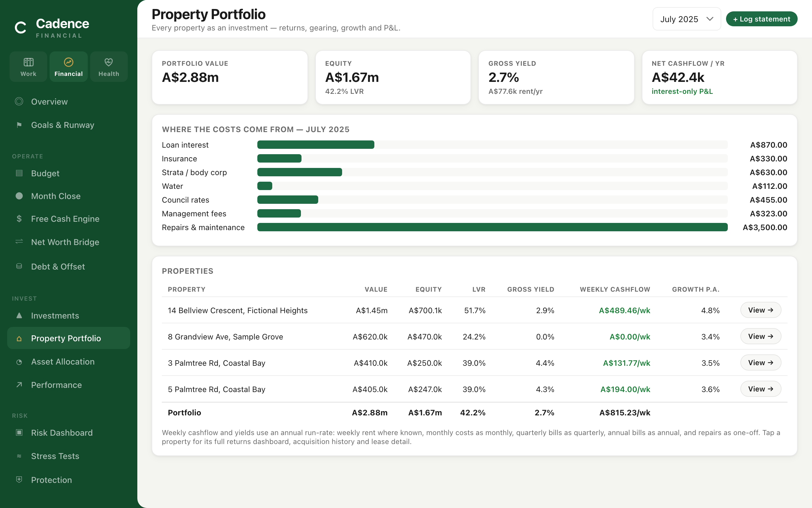Viewport: 812px width, 508px height.
Task: Click the Free Cash Engine dollar icon
Action: click(19, 219)
